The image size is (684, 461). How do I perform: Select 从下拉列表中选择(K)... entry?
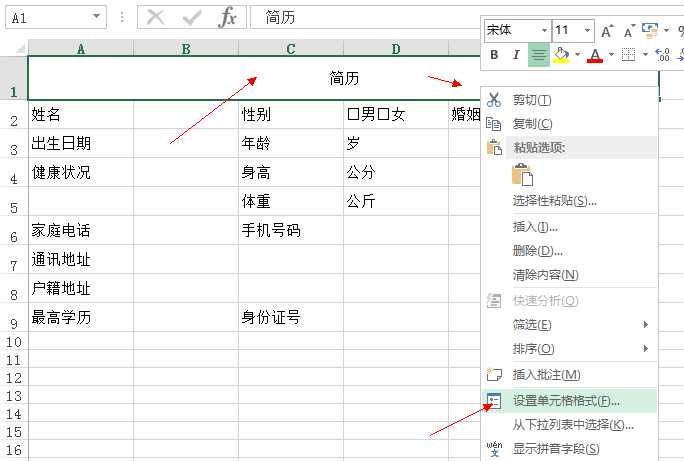[570, 425]
